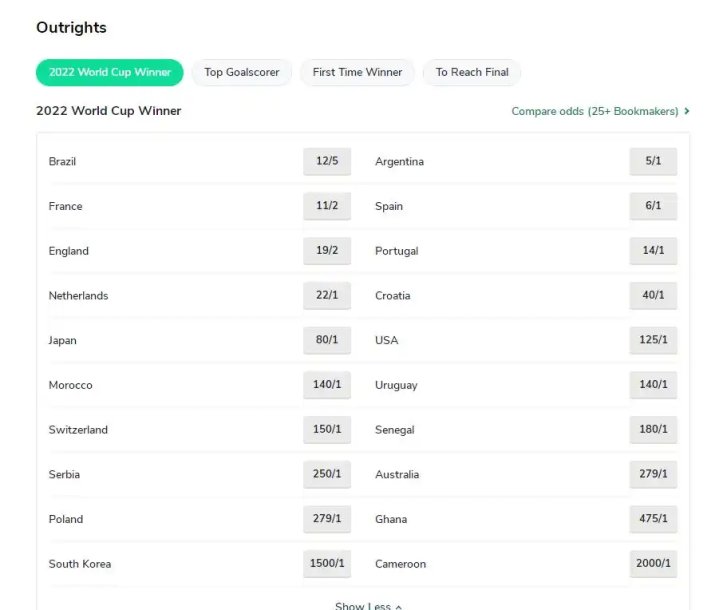
Task: Collapse the list with Show Less
Action: (x=368, y=605)
